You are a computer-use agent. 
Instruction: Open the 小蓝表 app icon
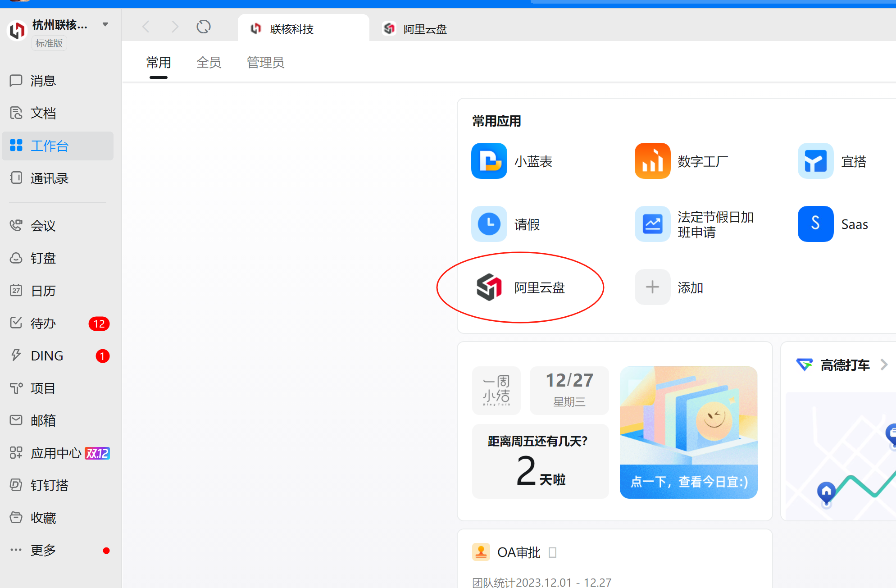click(x=489, y=161)
